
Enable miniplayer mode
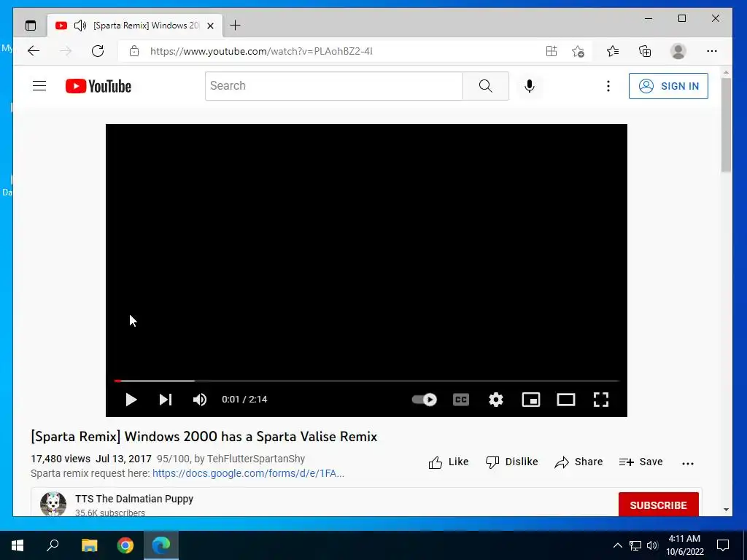pos(531,400)
